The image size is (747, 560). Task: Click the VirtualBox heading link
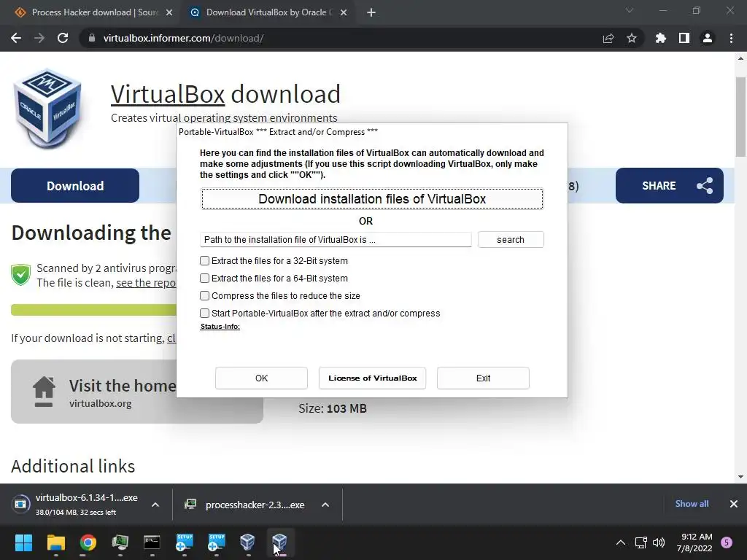pyautogui.click(x=168, y=94)
